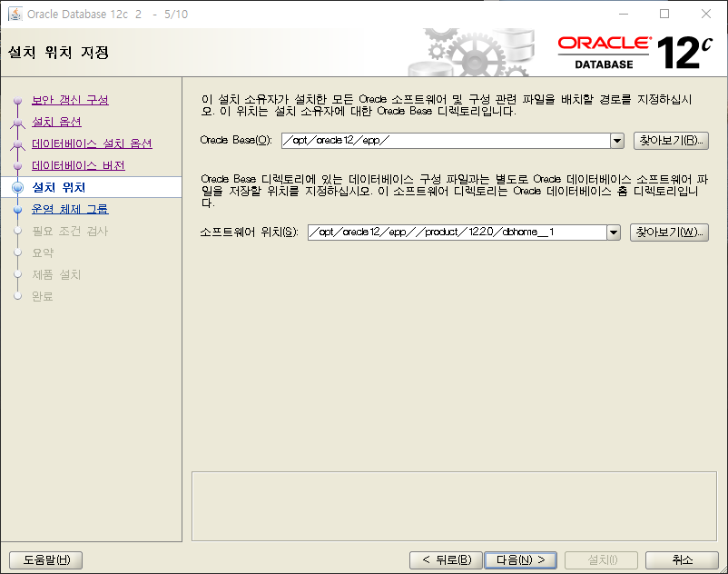Screen dimensions: 728x574
Task: Click the Oracle Base(O): label
Action: click(236, 140)
